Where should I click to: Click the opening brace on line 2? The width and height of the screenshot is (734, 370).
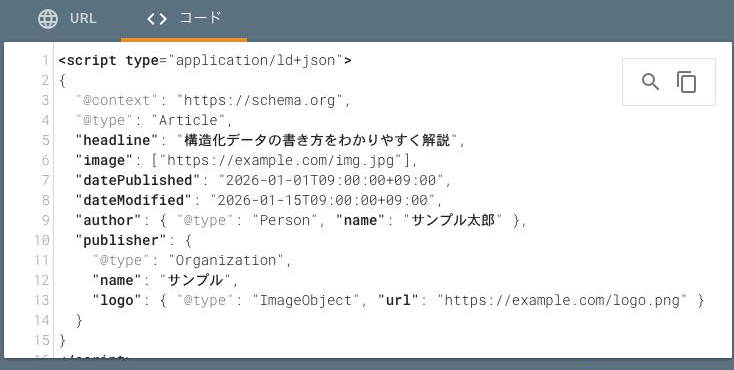62,81
